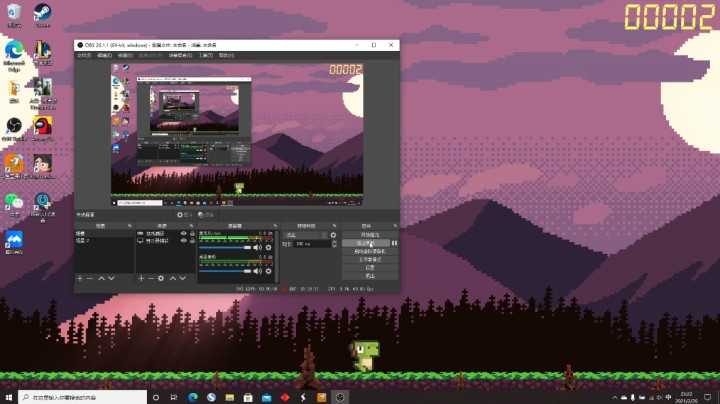The height and width of the screenshot is (404, 720).
Task: Open the second audio track's settings gear
Action: pyautogui.click(x=269, y=271)
